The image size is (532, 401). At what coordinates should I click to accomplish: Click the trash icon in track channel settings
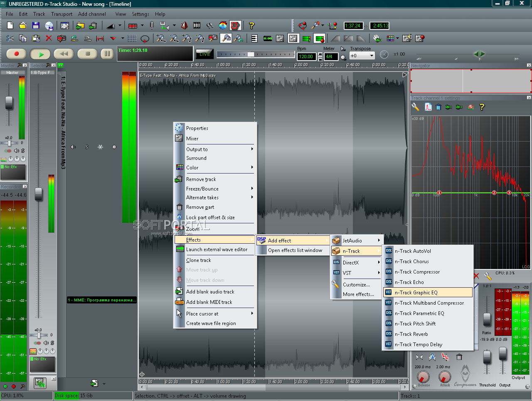click(438, 107)
